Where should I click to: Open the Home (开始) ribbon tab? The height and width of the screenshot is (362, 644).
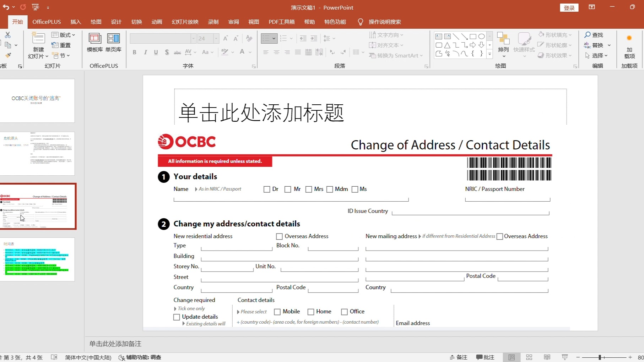[x=17, y=22]
